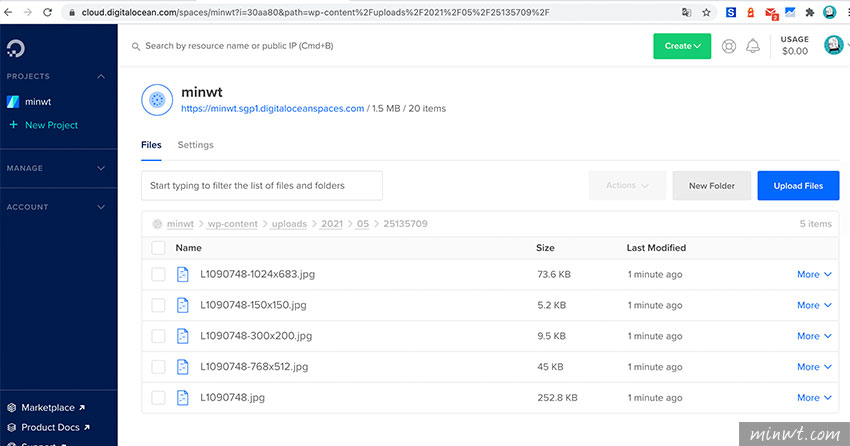Expand the MANAGE sidebar section

(x=101, y=169)
